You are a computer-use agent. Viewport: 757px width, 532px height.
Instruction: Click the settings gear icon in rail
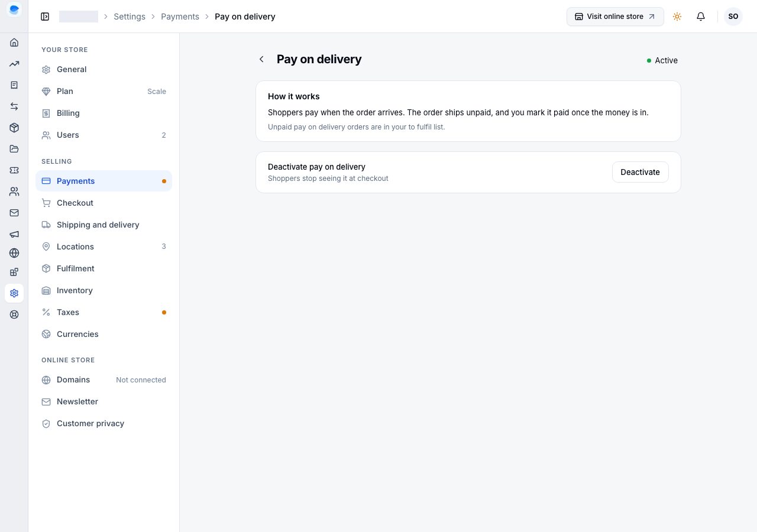(x=14, y=293)
